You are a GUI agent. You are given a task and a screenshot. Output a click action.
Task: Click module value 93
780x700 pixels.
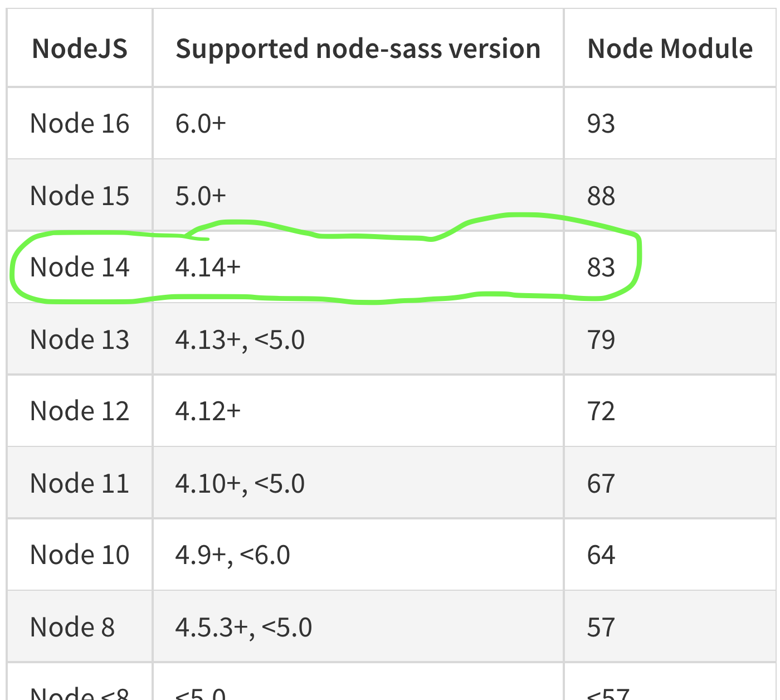[601, 123]
